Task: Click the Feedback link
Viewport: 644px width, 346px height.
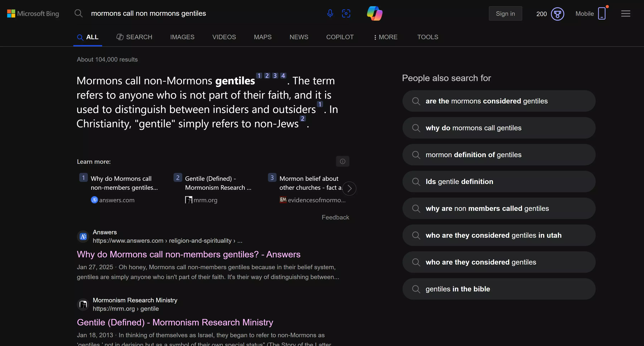Action: click(x=335, y=217)
